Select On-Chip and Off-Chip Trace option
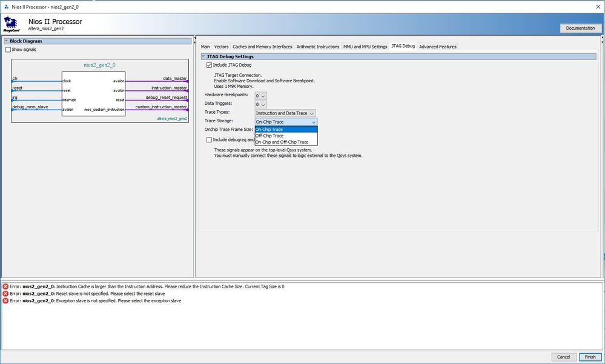 click(286, 142)
